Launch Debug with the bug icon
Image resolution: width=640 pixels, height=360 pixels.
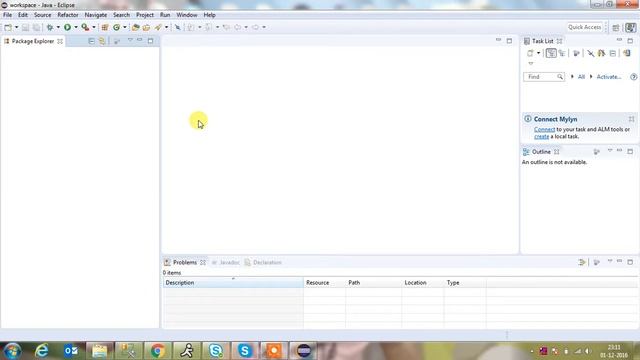[x=50, y=27]
